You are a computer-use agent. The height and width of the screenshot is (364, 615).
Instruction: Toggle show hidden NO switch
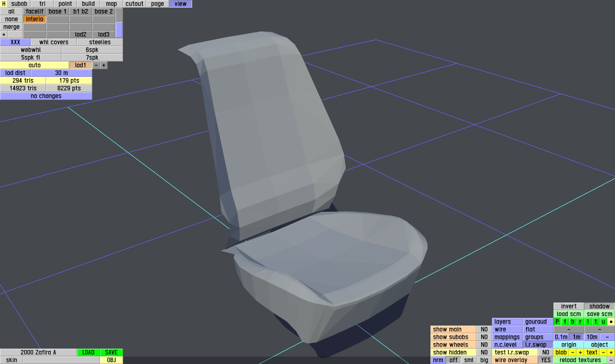coord(484,352)
